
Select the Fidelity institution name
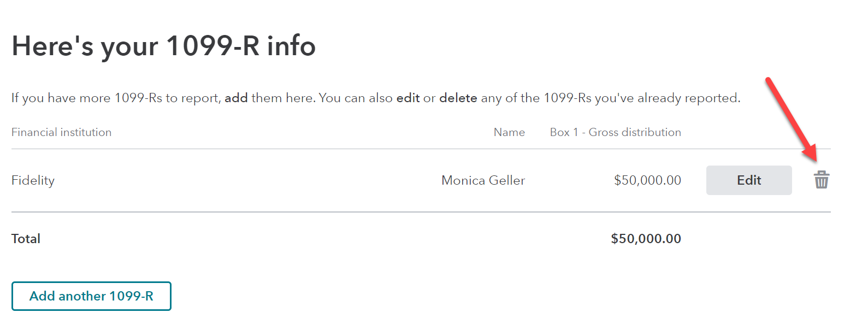[33, 180]
